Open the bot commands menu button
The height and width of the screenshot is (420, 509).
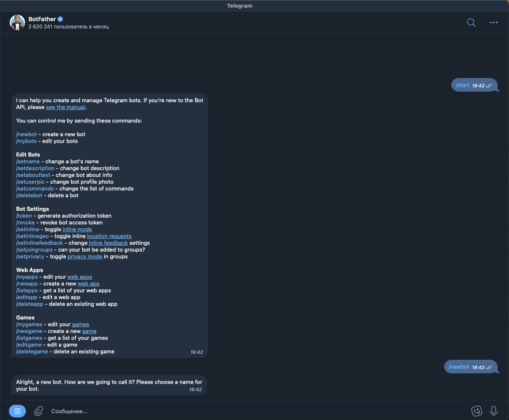[x=17, y=411]
